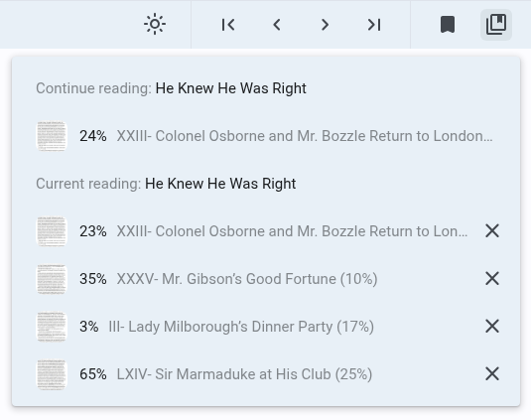Viewport: 531px width, 420px height.
Task: Open the 23% Colonel Osborne bookmark
Action: coord(252,231)
